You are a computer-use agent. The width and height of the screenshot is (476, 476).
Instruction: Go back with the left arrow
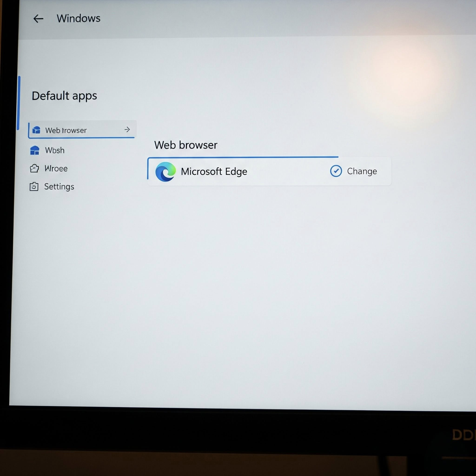tap(38, 19)
